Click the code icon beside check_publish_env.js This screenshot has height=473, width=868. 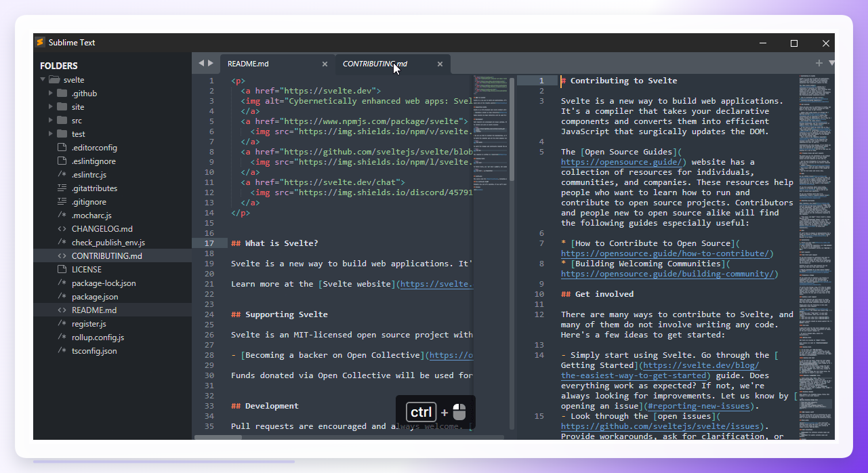click(62, 242)
